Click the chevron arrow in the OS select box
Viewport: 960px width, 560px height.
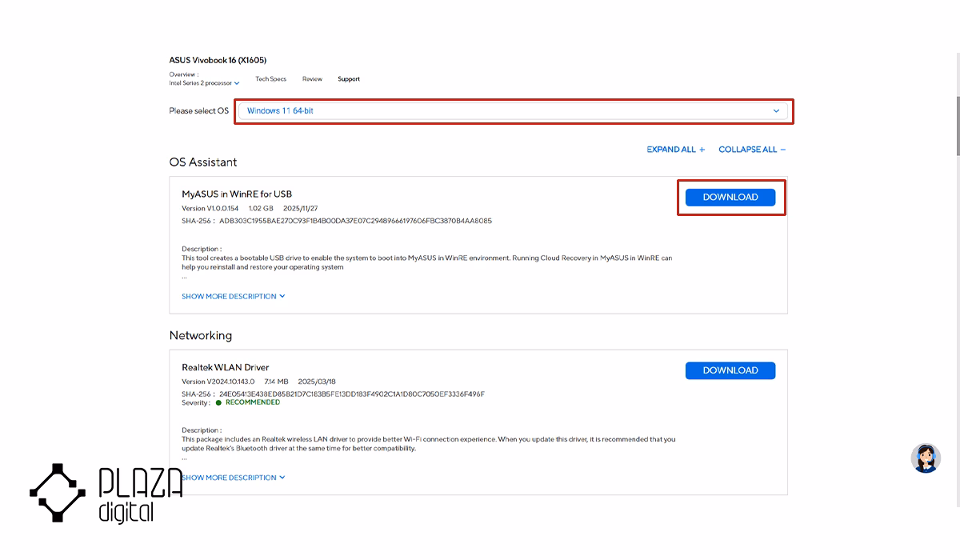click(776, 111)
